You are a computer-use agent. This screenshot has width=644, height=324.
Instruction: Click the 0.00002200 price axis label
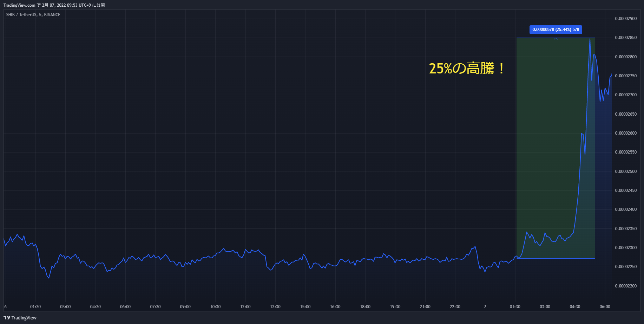click(626, 286)
